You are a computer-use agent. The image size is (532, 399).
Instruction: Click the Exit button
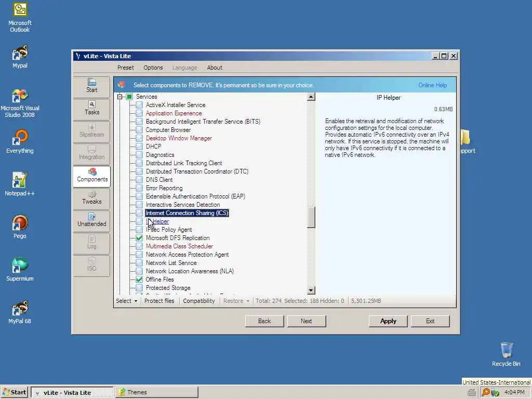430,321
